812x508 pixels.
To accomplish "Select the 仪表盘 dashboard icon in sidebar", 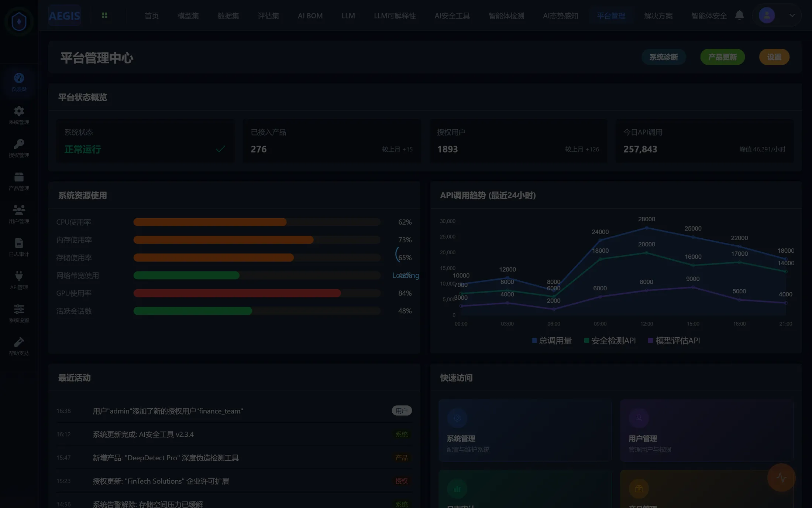I will pos(19,78).
